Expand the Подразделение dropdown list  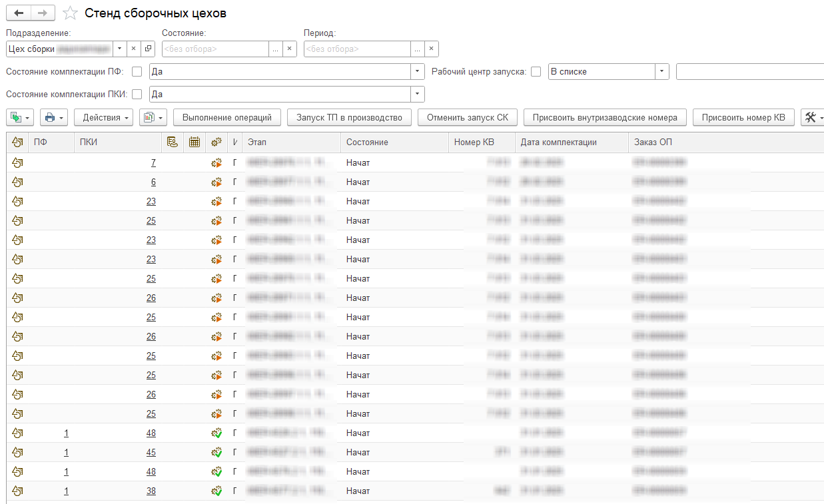119,49
